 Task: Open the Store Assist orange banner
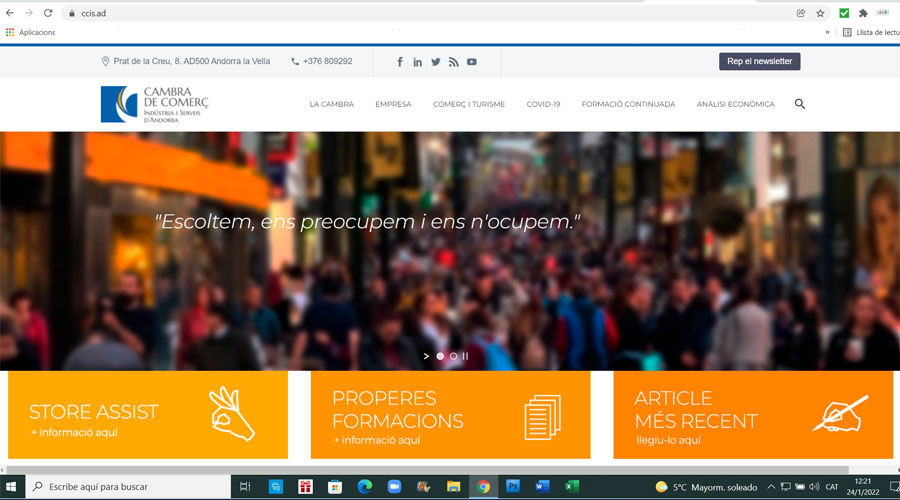[148, 415]
